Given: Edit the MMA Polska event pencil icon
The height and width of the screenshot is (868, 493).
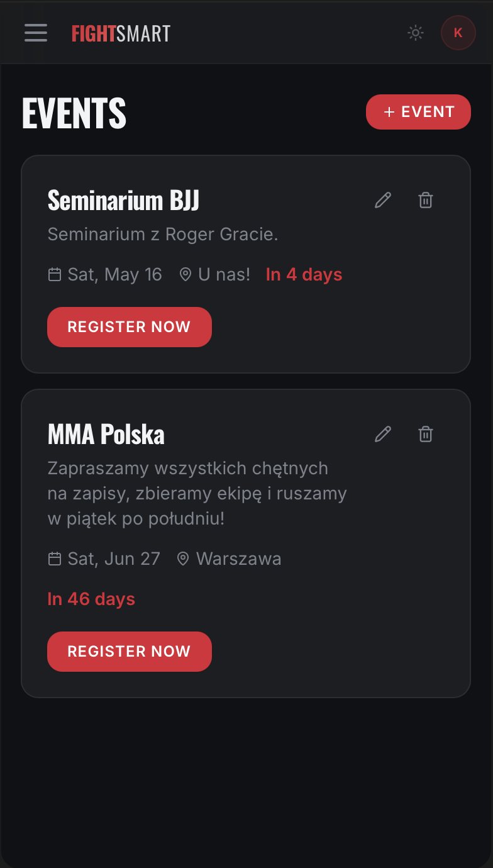Looking at the screenshot, I should tap(383, 434).
